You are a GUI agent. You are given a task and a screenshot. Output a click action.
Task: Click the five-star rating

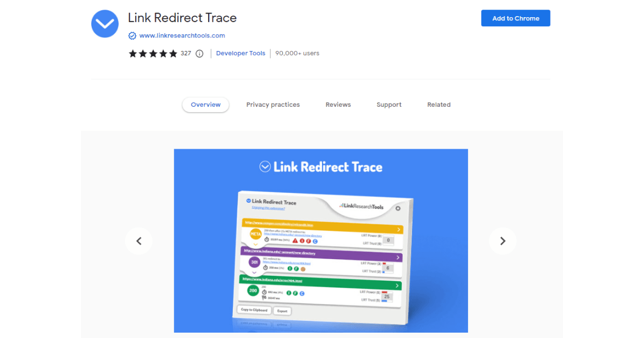pos(153,54)
